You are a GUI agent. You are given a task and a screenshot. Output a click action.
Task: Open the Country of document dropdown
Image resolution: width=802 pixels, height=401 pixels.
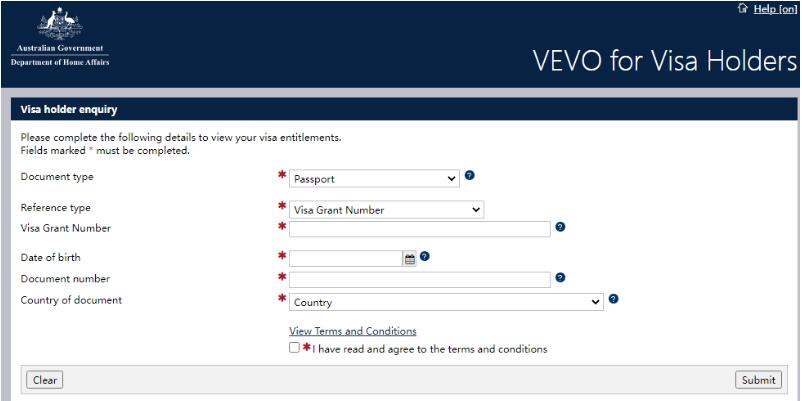tap(446, 302)
